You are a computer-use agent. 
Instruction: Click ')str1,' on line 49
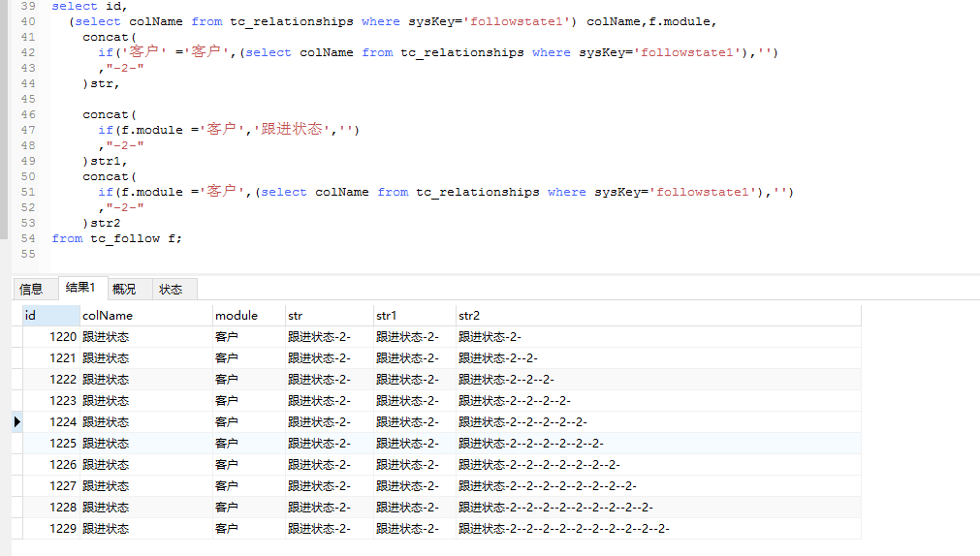tap(105, 161)
